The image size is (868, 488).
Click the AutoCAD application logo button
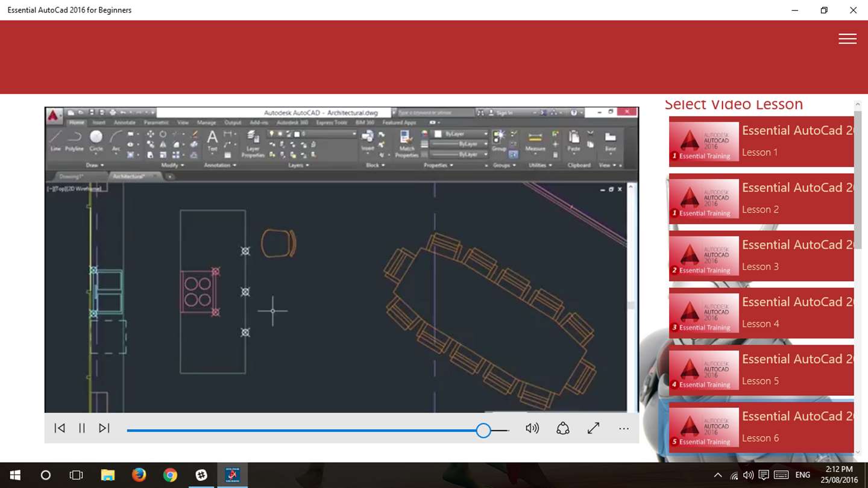[54, 114]
